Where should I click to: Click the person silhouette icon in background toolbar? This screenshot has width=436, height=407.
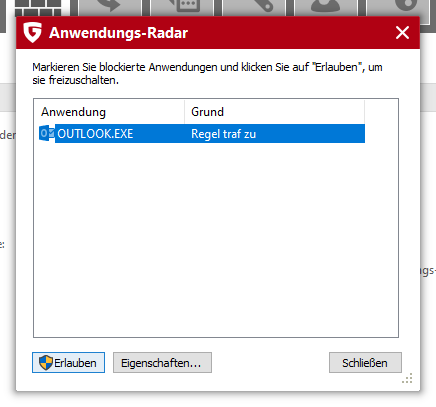click(325, 7)
